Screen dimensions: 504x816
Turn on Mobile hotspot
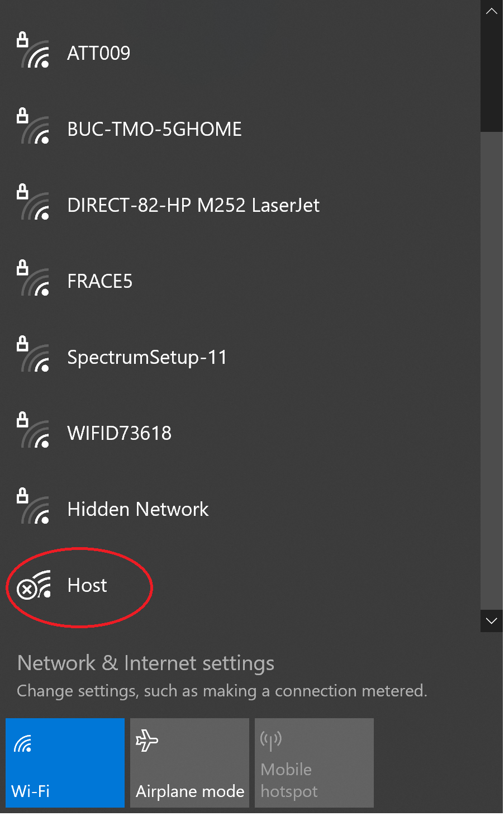(x=314, y=762)
